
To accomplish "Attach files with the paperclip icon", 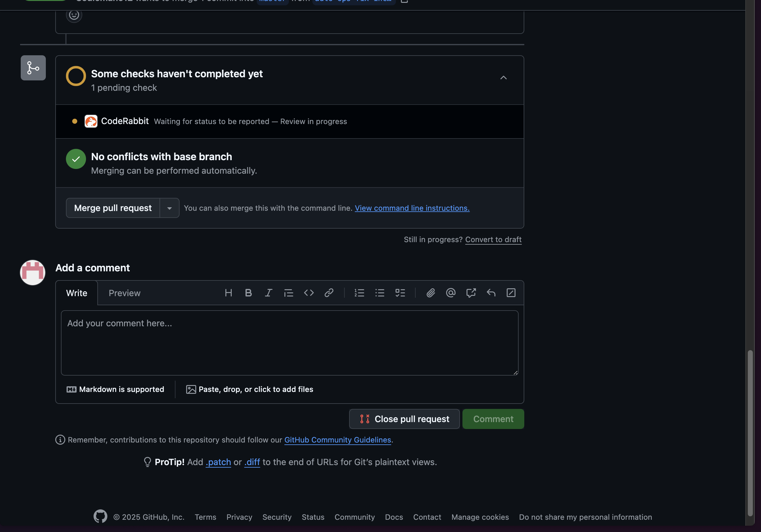I will [430, 293].
